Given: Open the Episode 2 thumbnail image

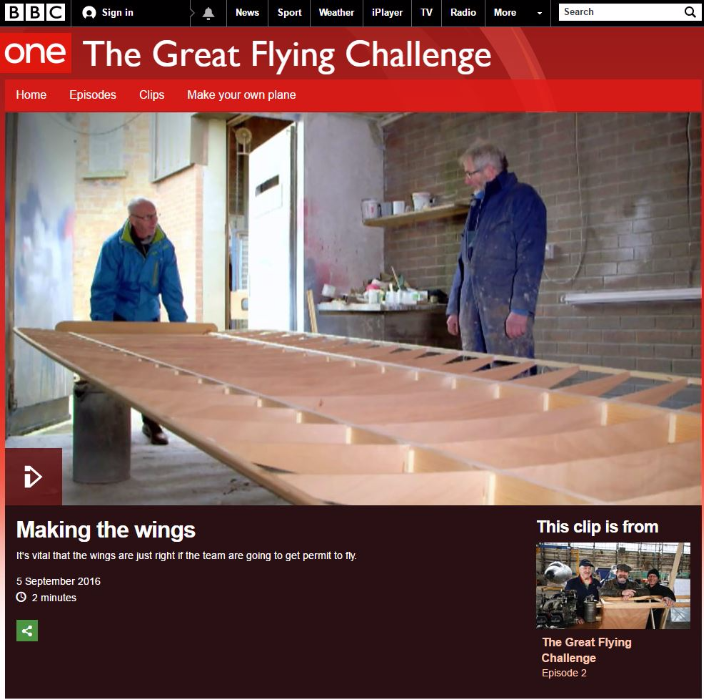Looking at the screenshot, I should pos(613,586).
